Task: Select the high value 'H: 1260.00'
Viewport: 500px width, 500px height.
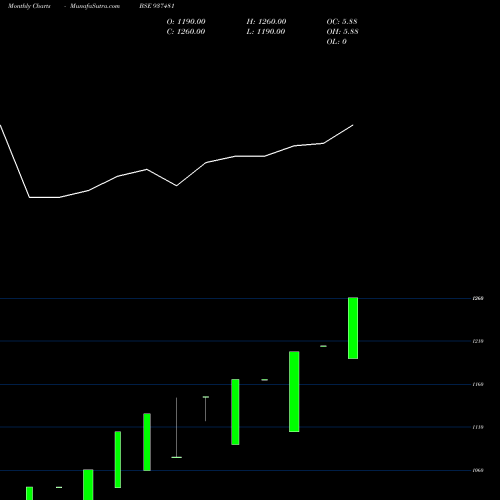Action: [x=266, y=22]
